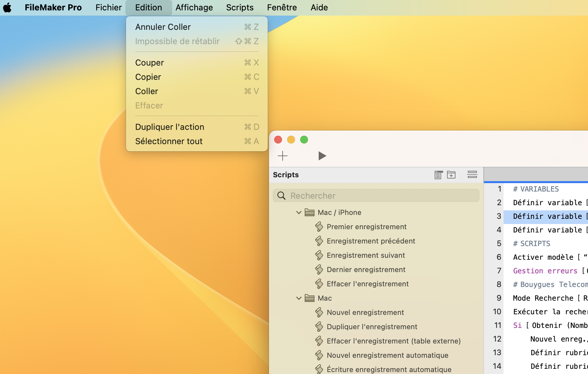Close the Edition menu in menu bar
This screenshot has width=588, height=374.
pos(148,7)
